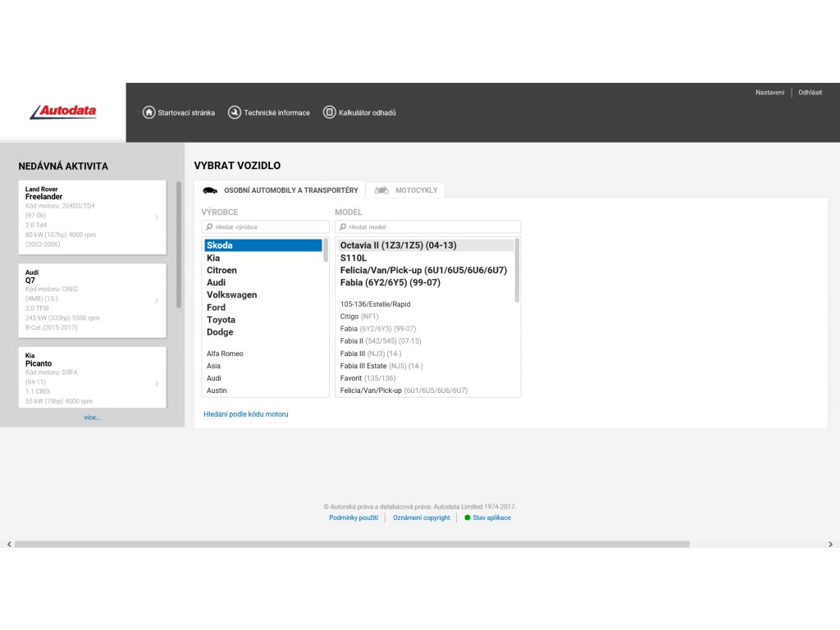
Task: Select Volkswagen in the manufacturer list
Action: [231, 294]
